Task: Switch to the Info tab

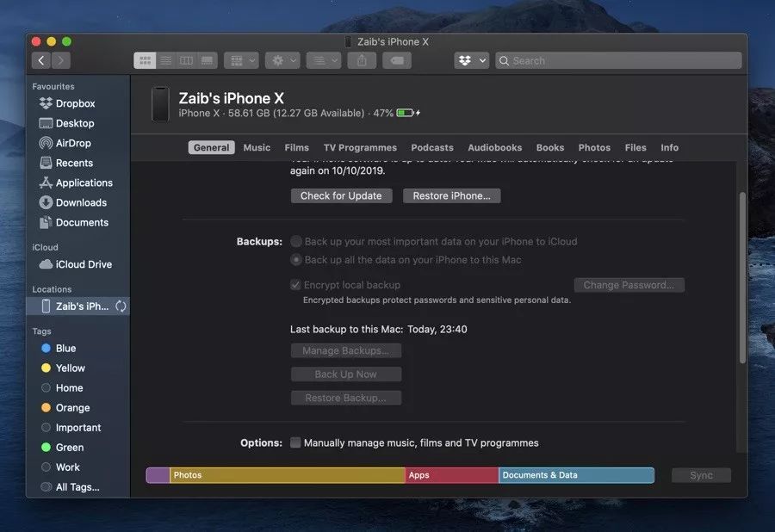Action: coord(669,147)
